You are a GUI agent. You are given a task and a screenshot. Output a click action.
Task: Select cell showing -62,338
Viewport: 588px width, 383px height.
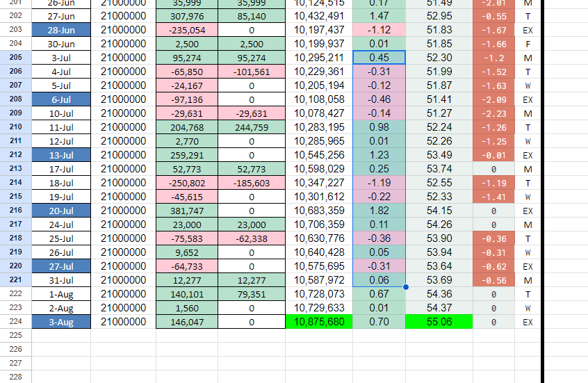(252, 238)
